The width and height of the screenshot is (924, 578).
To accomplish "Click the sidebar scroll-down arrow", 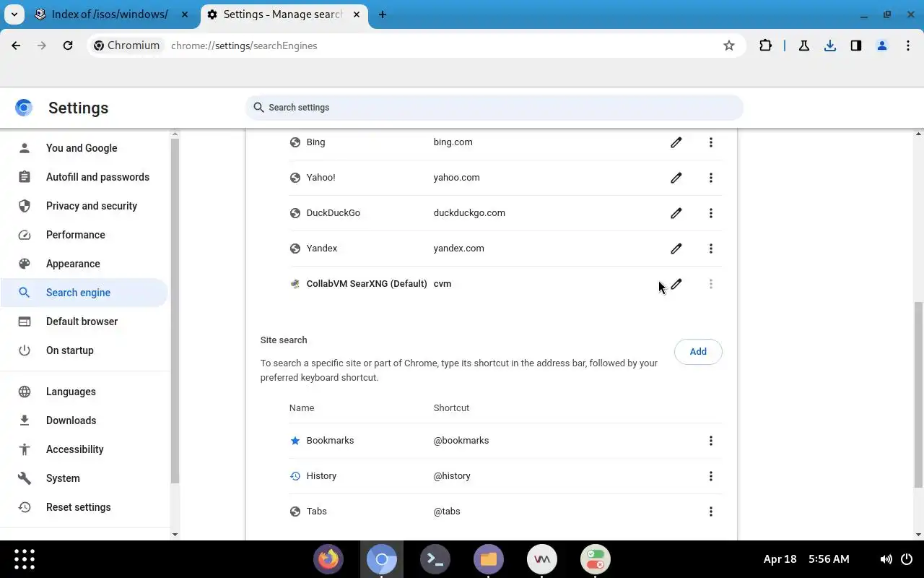I will coord(175,534).
